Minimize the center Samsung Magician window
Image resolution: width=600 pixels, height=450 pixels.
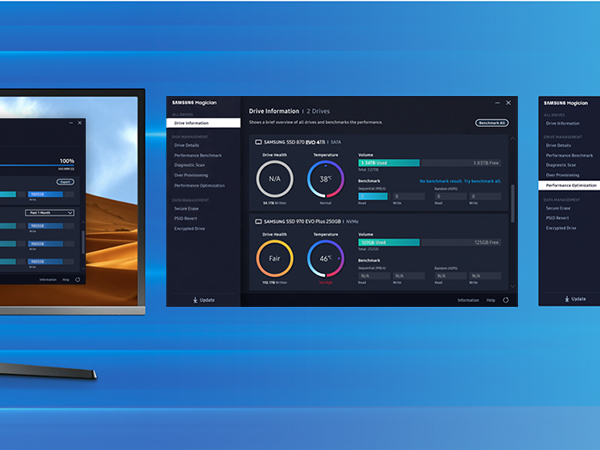click(497, 103)
